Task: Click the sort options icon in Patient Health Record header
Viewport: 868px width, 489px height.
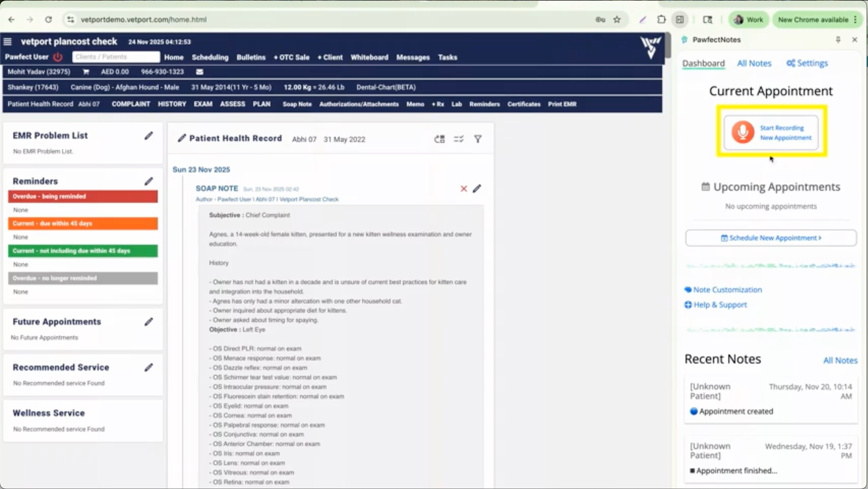Action: click(x=459, y=139)
